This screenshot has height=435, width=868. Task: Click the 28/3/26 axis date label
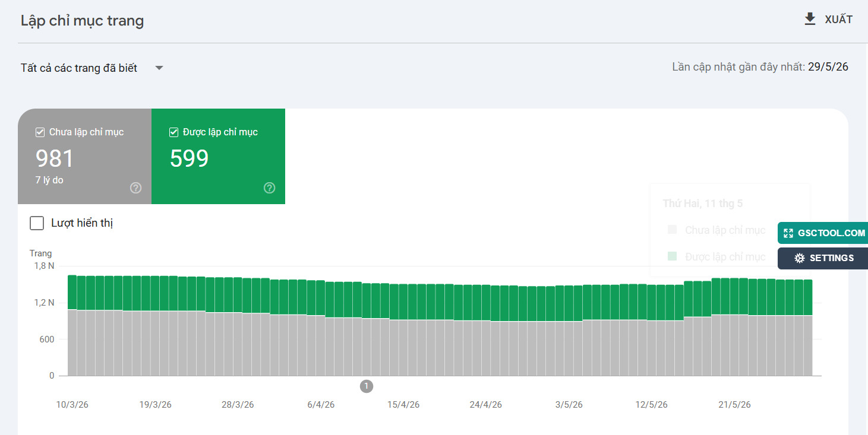(x=238, y=405)
